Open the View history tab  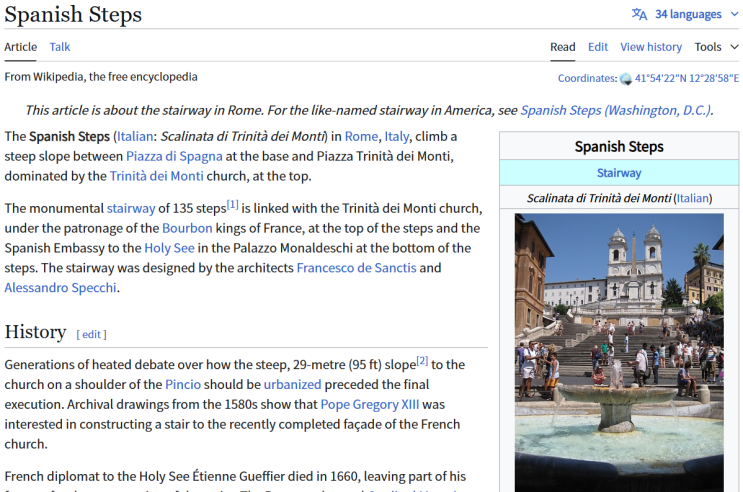point(651,47)
